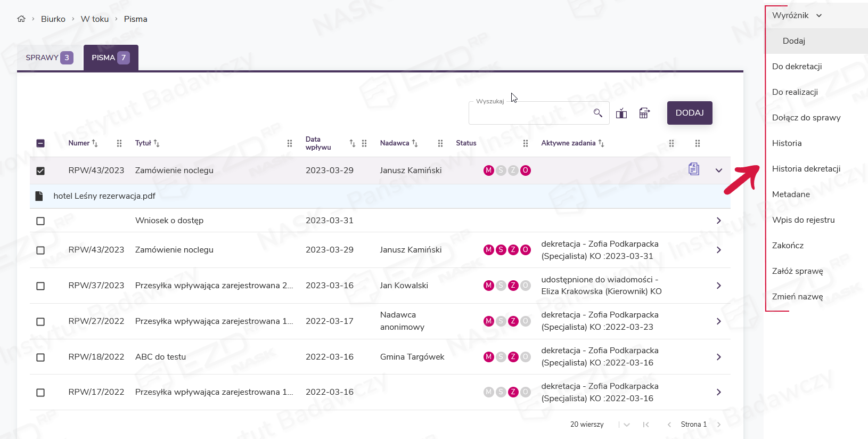Image resolution: width=868 pixels, height=439 pixels.
Task: Sort by Numer column arrows
Action: click(x=95, y=143)
